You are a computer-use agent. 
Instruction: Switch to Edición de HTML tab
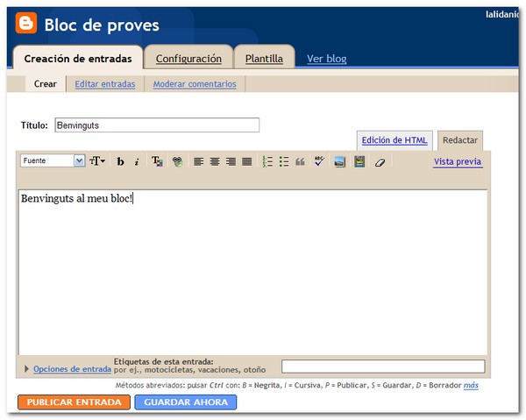394,140
